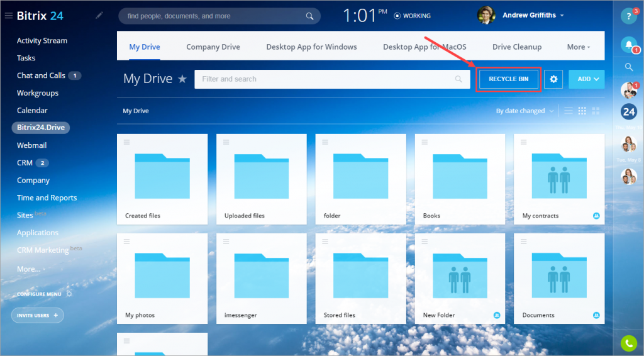The height and width of the screenshot is (356, 644).
Task: Click shared badge on New Folder
Action: pyautogui.click(x=497, y=315)
